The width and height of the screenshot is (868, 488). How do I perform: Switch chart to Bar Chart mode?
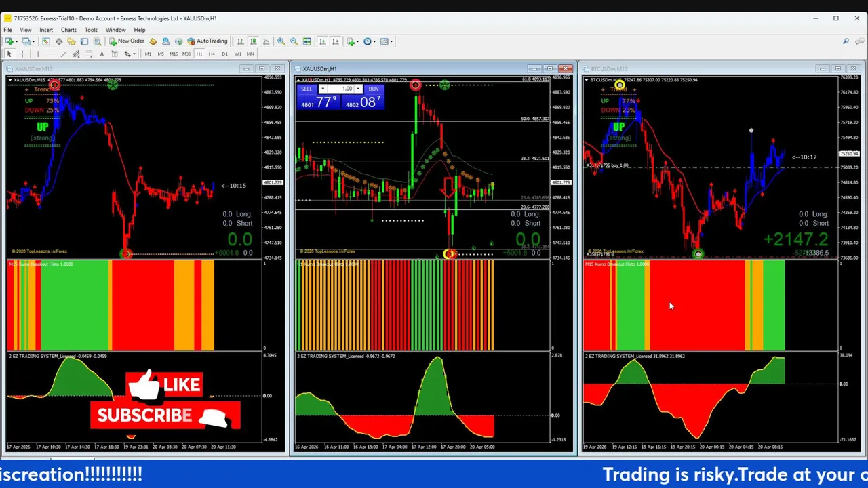pyautogui.click(x=240, y=41)
